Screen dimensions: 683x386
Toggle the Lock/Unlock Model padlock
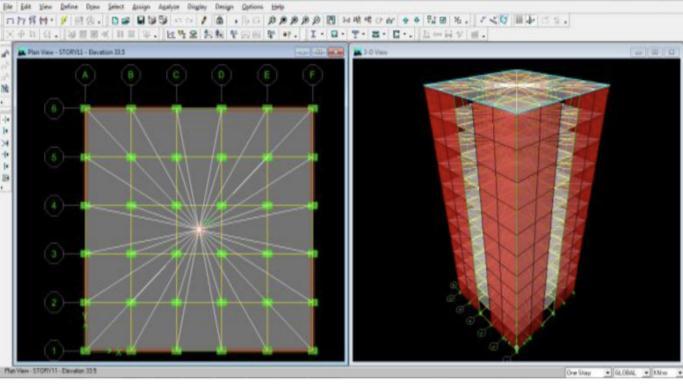coord(220,20)
